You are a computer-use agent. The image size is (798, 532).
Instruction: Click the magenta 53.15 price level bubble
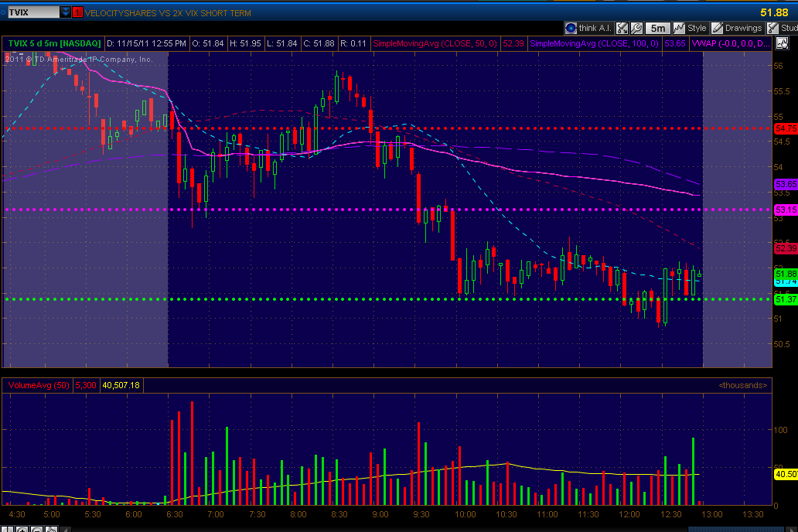click(786, 210)
